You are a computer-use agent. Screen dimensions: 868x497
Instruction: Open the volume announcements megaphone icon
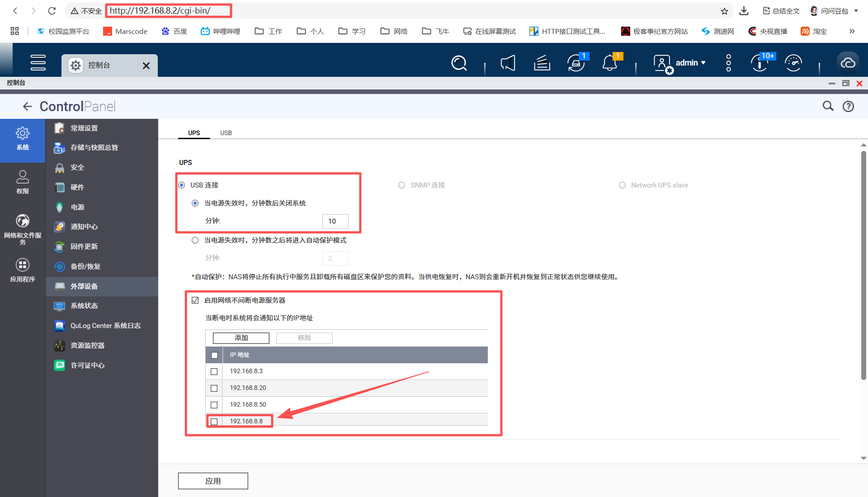tap(508, 63)
